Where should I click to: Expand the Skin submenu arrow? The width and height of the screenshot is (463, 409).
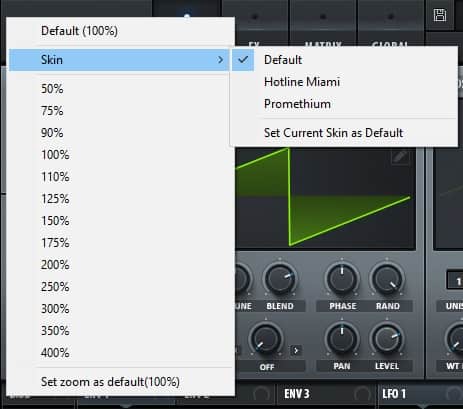pos(220,60)
